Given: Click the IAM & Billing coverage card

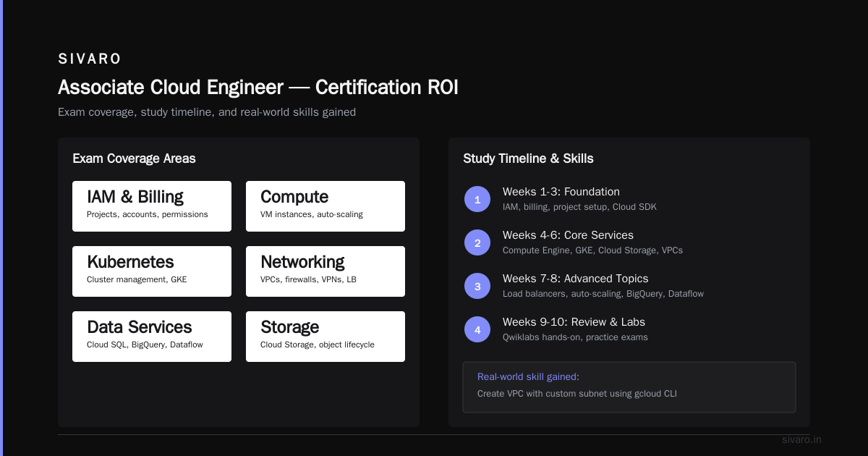Looking at the screenshot, I should pos(152,206).
